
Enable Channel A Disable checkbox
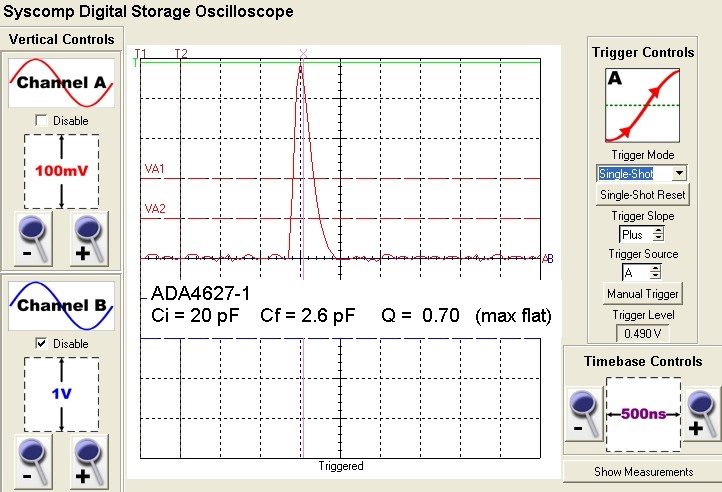41,120
